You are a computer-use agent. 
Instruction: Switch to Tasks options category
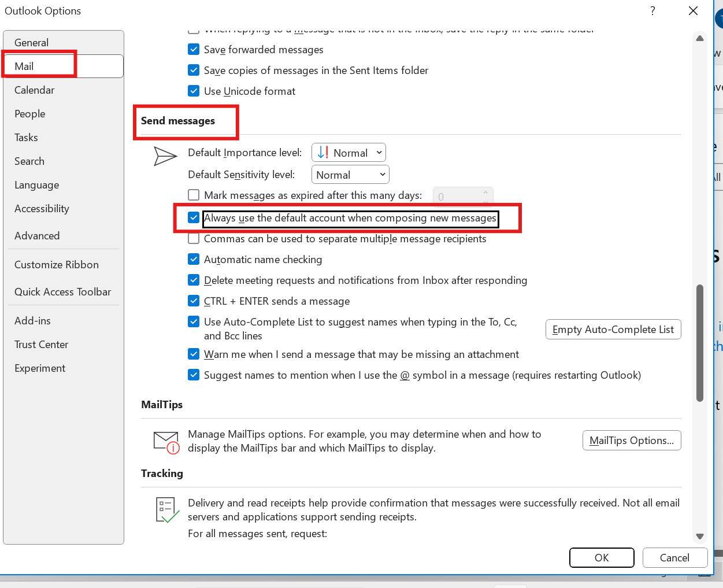click(x=64, y=138)
